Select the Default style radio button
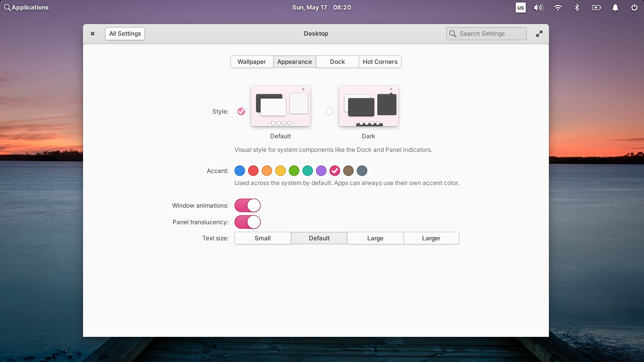 [241, 111]
